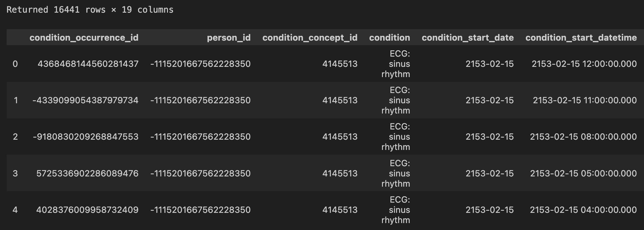The width and height of the screenshot is (644, 230).
Task: Click datetime 2153-02-15 12:00:00.000
Action: [x=584, y=64]
